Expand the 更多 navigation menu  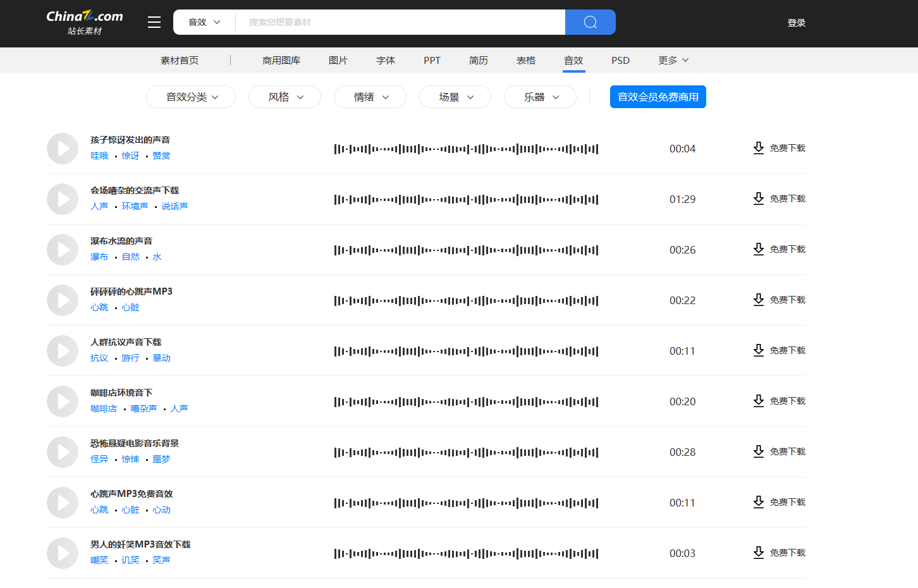[x=672, y=60]
